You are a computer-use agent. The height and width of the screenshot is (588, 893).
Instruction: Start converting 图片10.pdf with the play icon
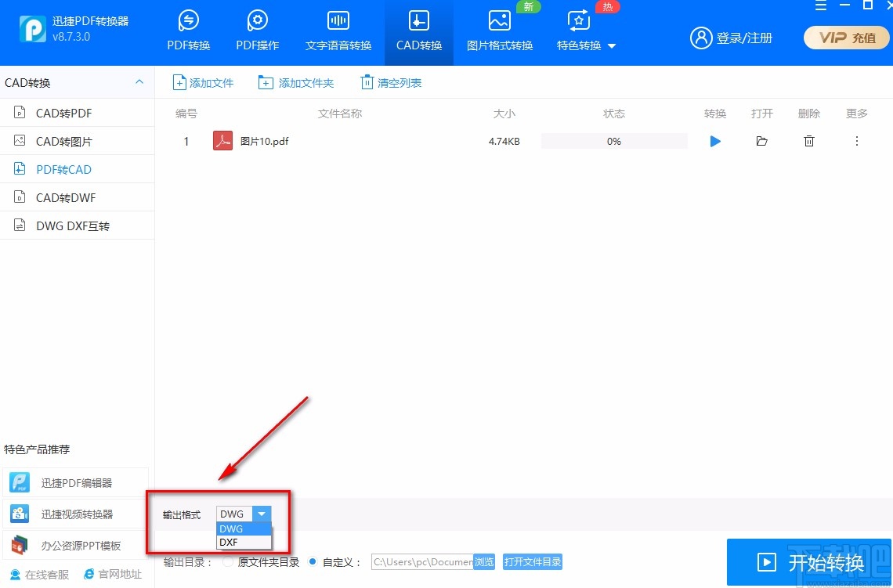(x=714, y=141)
